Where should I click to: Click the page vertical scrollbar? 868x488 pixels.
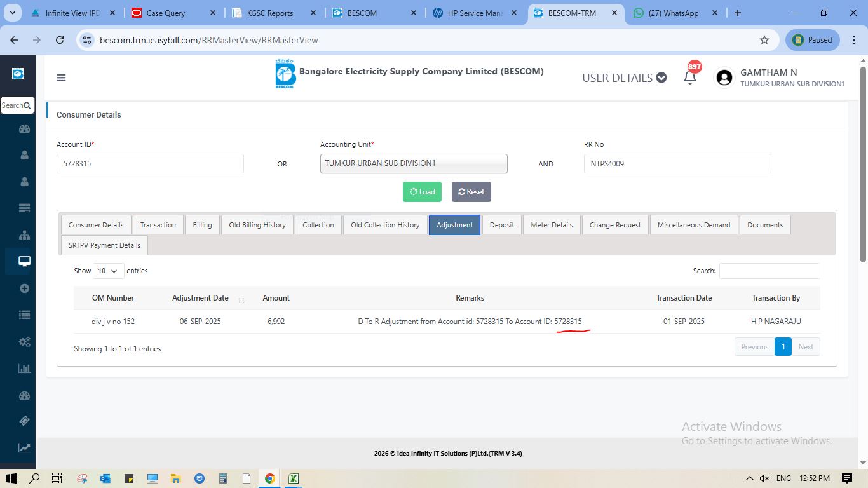(862, 165)
